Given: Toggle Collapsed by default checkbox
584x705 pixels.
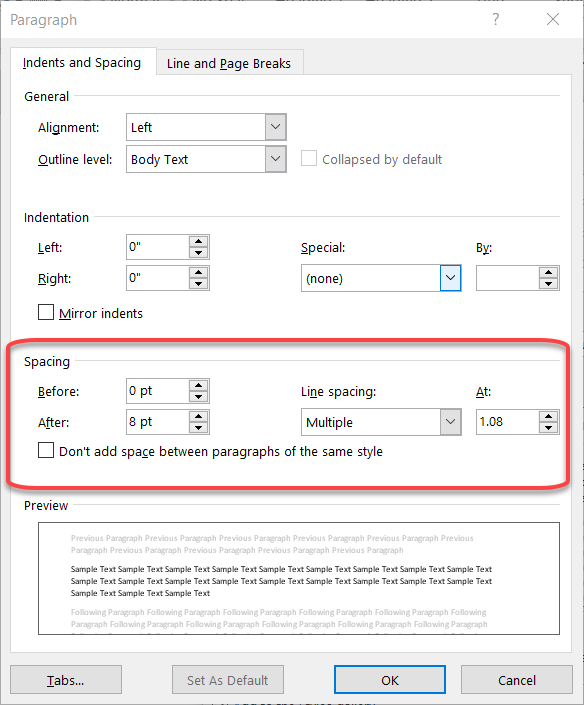Looking at the screenshot, I should pyautogui.click(x=308, y=159).
